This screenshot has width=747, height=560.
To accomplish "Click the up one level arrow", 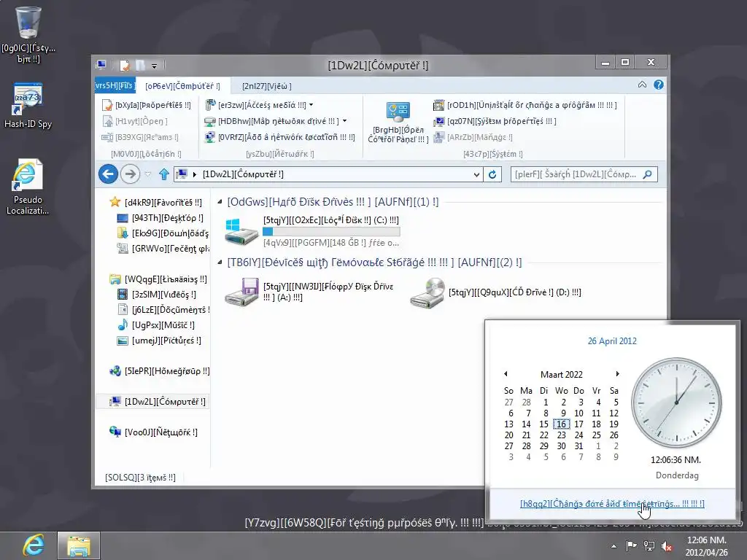I will (164, 174).
